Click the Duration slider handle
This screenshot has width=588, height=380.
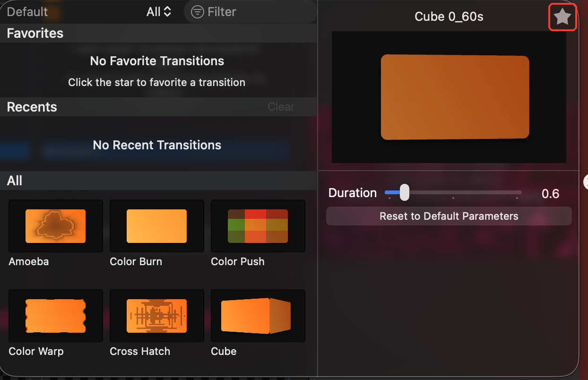[x=404, y=192]
